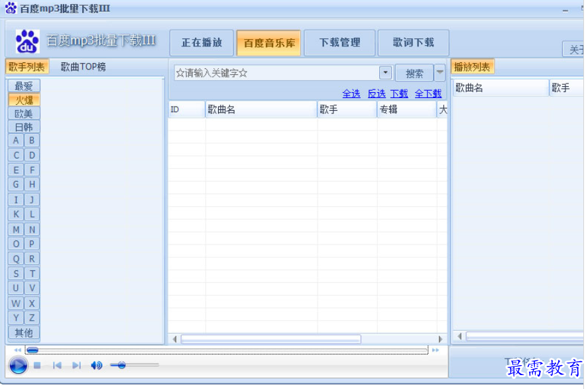The width and height of the screenshot is (588, 389).
Task: Click the Baidu paw logo
Action: (27, 41)
